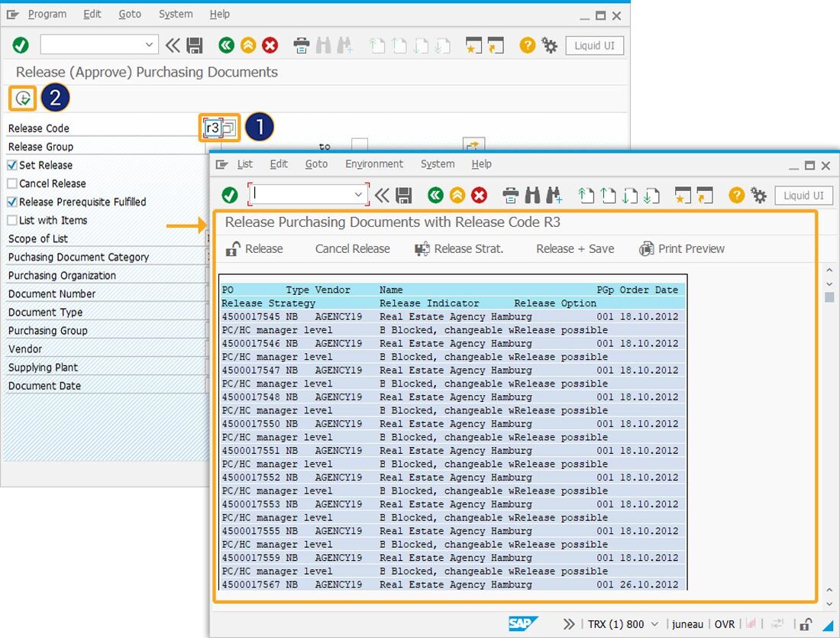The height and width of the screenshot is (638, 840).
Task: Collapse command field arrows in Release Code R3 window
Action: pos(381,195)
